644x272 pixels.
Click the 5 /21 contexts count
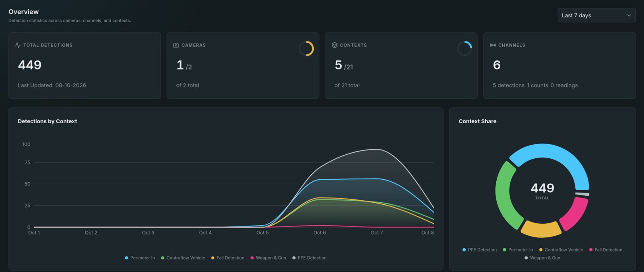(344, 65)
